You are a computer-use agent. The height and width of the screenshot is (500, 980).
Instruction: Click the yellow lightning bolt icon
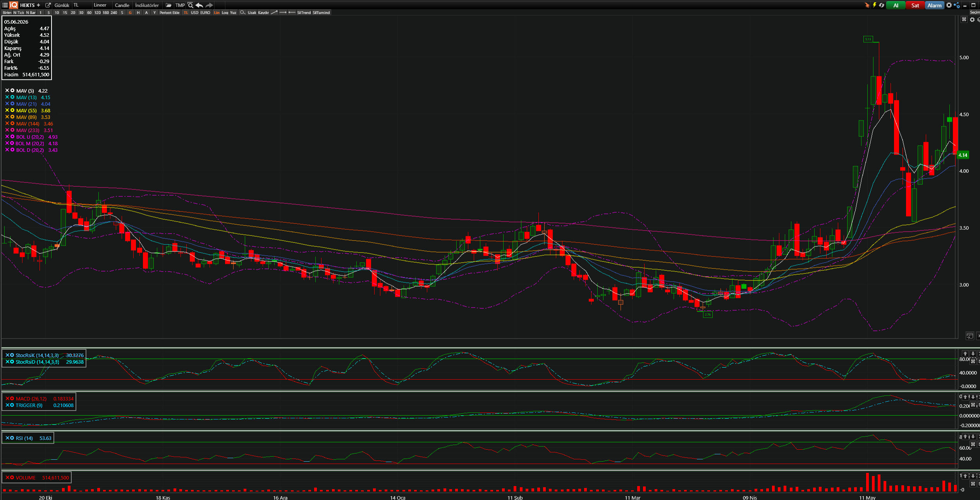(874, 5)
